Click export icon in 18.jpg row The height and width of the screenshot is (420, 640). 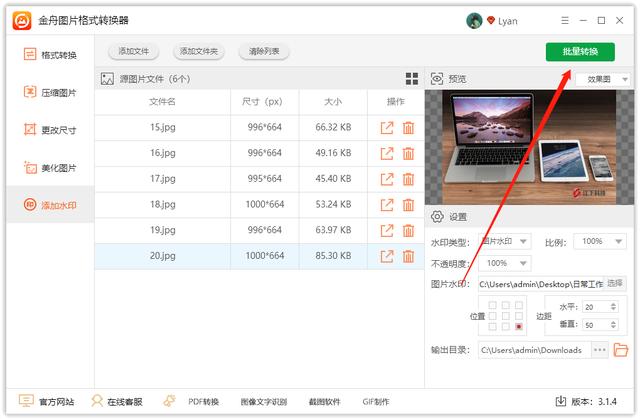[387, 204]
